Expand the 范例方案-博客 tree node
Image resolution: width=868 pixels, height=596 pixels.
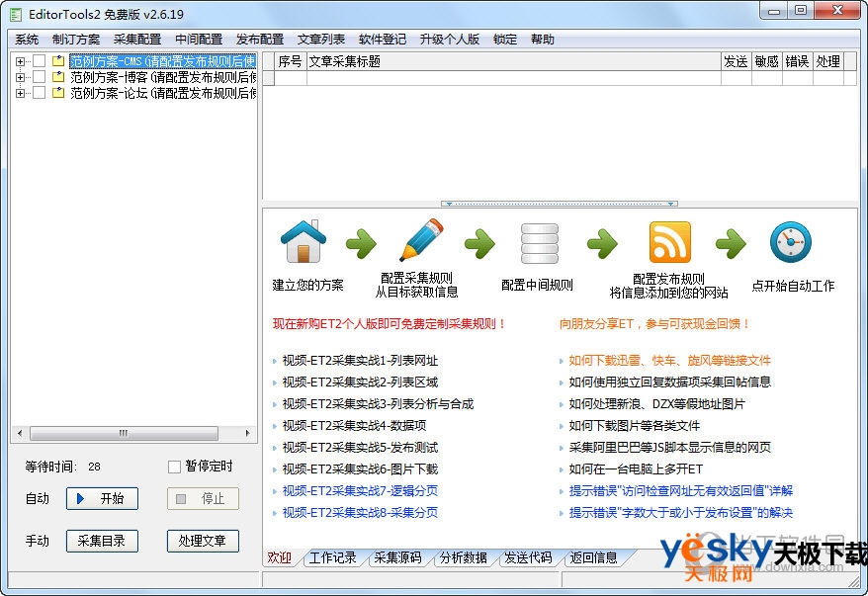coord(20,77)
